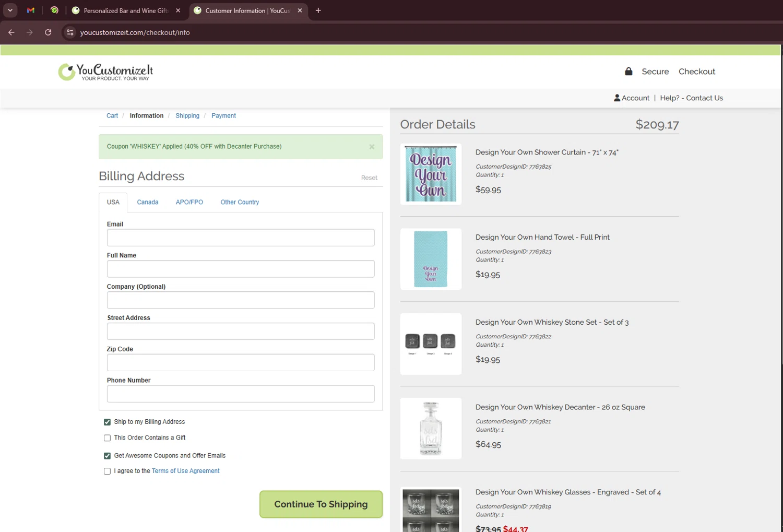The image size is (783, 532).
Task: Select the APO/FPO address tab
Action: coord(189,202)
